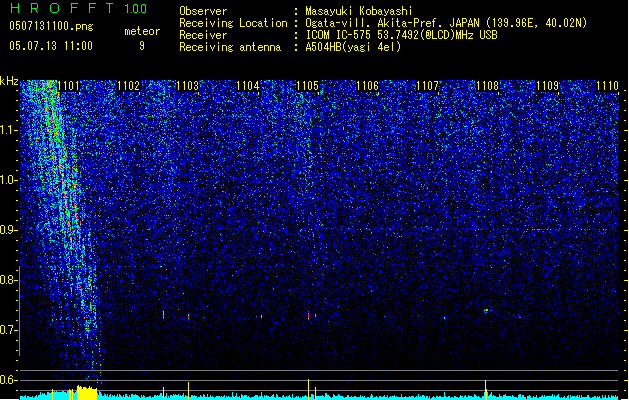Click the 0.8 kHz axis label
Screen dimensions: 629x400
pyautogui.click(x=9, y=280)
